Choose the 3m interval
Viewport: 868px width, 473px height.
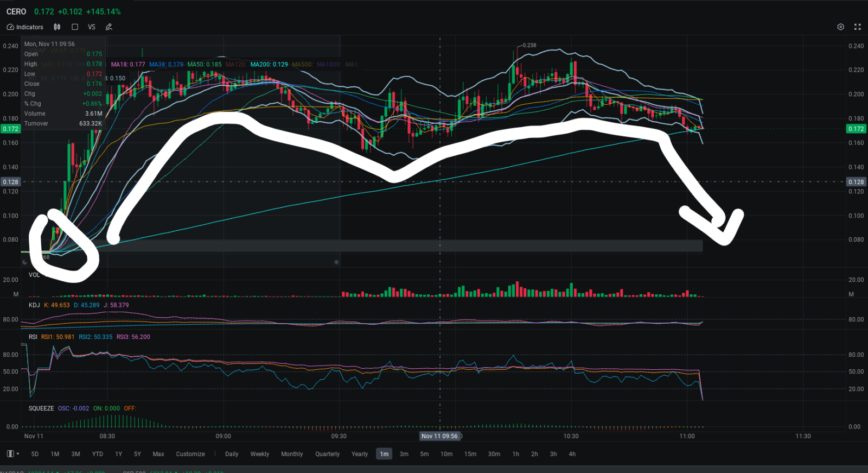404,454
